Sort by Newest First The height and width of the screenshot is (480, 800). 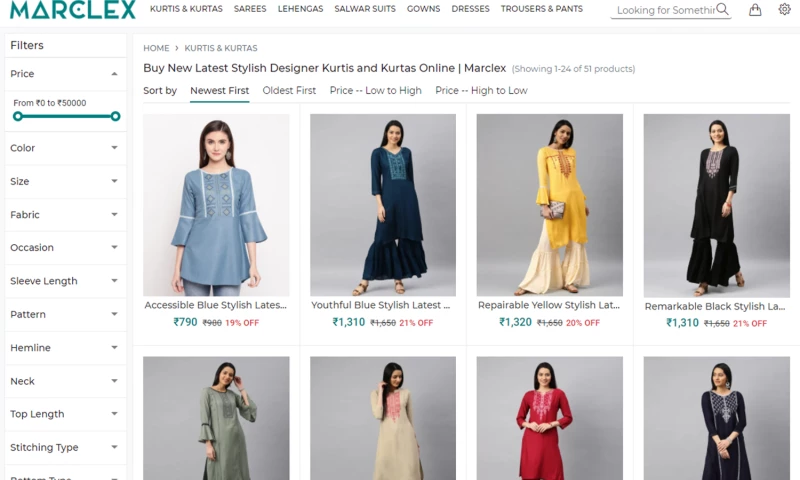coord(219,91)
